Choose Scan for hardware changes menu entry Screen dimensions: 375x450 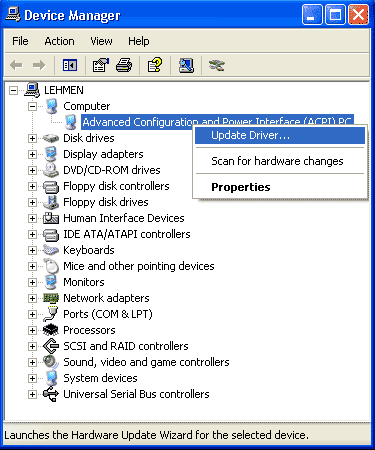280,161
